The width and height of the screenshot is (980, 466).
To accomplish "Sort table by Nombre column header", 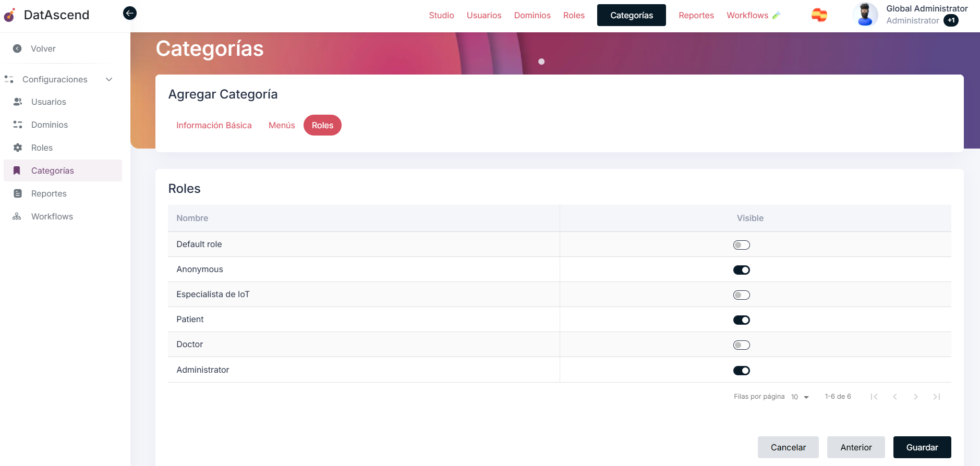I will pyautogui.click(x=192, y=218).
